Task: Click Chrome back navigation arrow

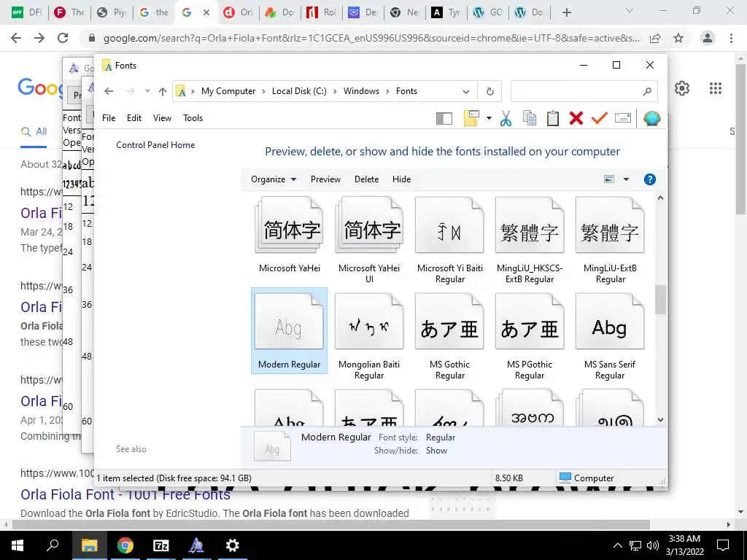Action: [x=16, y=38]
